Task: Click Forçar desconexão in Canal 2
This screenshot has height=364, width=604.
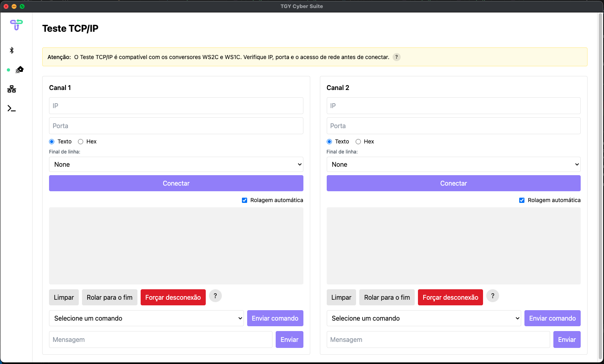Action: [x=450, y=297]
